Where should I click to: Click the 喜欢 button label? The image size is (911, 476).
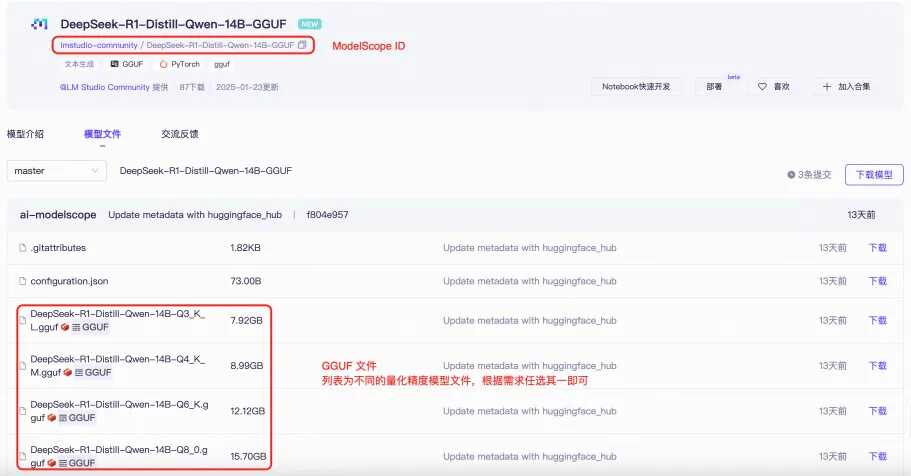click(781, 87)
